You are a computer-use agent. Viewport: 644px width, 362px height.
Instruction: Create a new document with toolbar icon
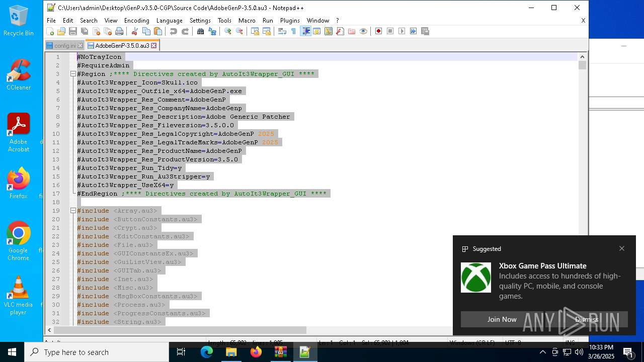[50, 31]
